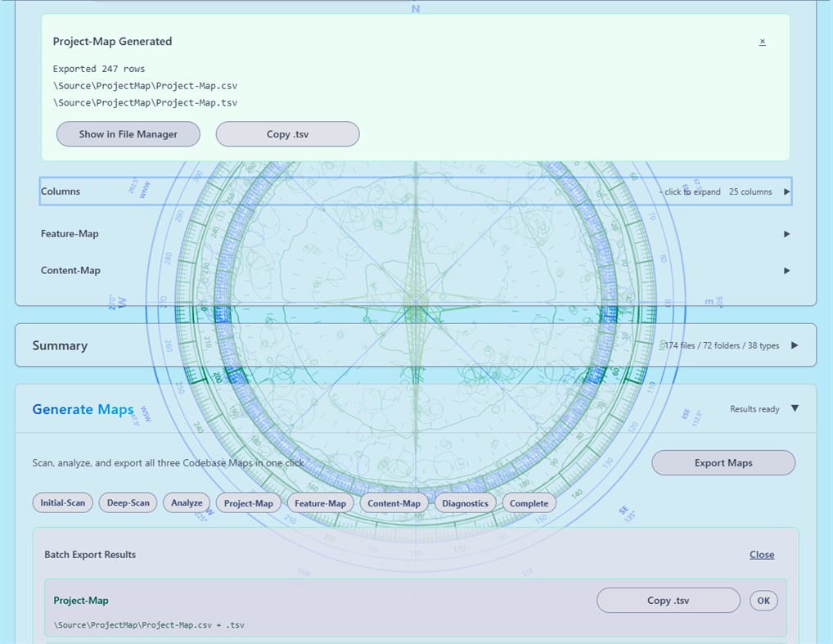Expand the Columns section arrow
Viewport: 833px width, 644px height.
787,191
